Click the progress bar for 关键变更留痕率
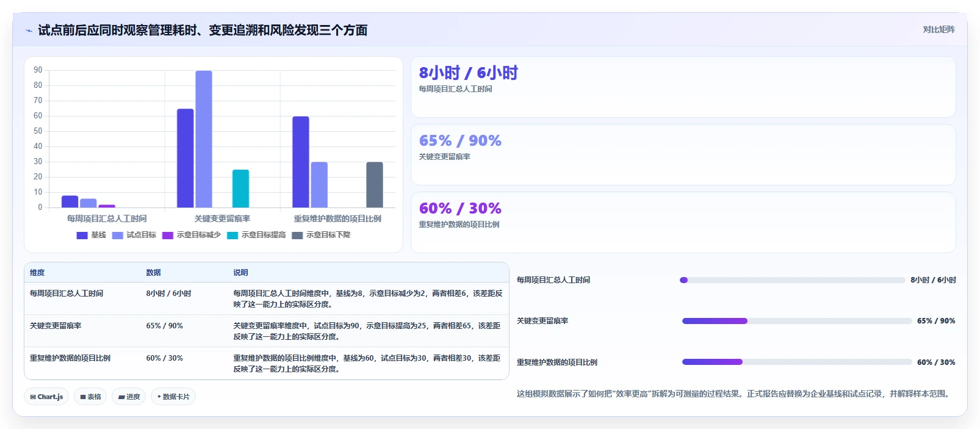 [x=797, y=321]
